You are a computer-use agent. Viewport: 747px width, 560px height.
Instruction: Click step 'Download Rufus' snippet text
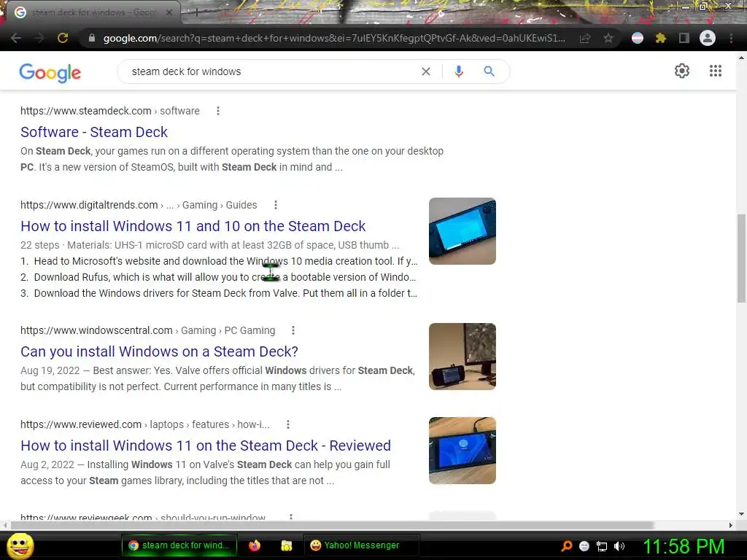tap(225, 277)
